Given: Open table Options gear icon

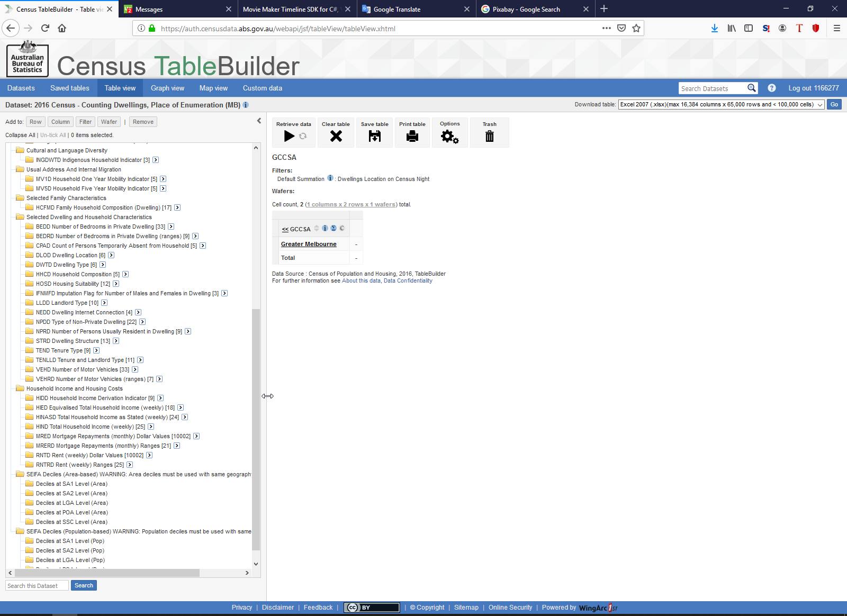Looking at the screenshot, I should [450, 137].
